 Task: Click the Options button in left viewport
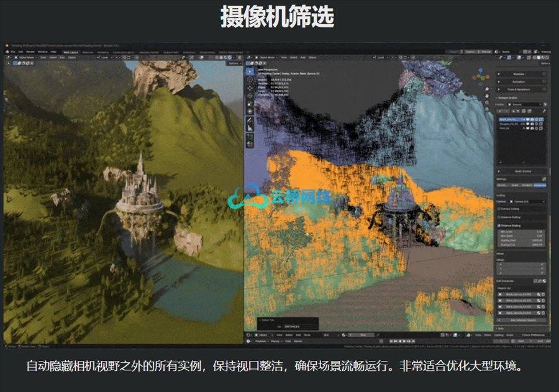tap(234, 63)
